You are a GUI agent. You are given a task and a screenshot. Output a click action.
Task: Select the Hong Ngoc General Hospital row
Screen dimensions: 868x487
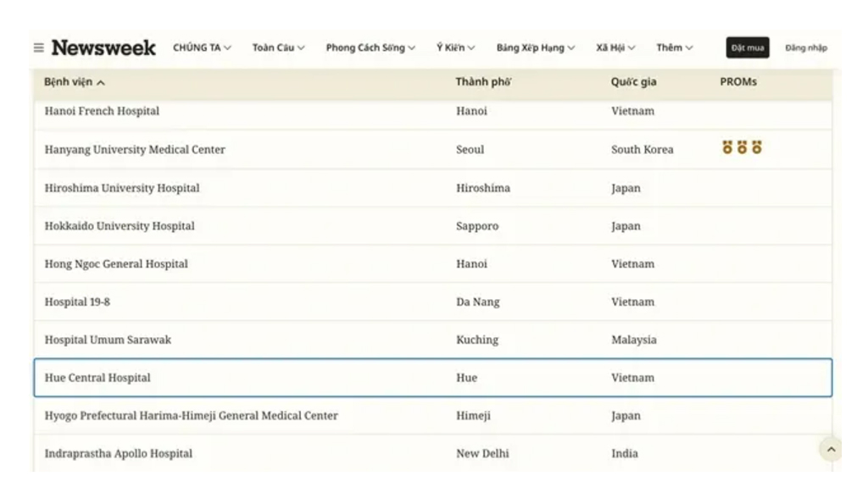[x=433, y=264]
